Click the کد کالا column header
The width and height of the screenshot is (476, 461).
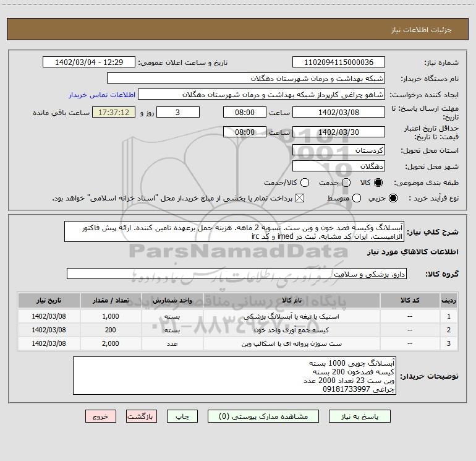point(410,301)
